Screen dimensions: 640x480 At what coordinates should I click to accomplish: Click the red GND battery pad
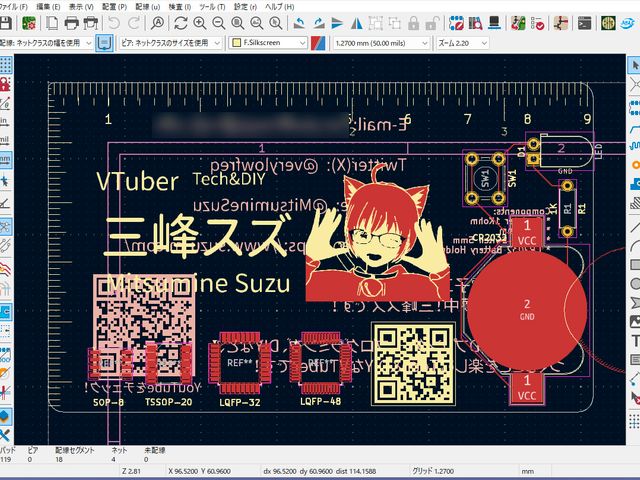point(526,308)
